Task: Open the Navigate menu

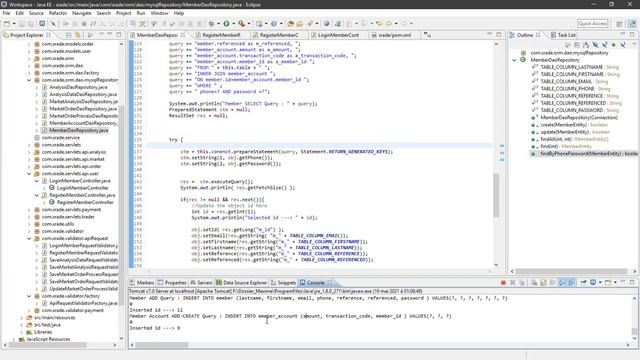Action: (82, 13)
